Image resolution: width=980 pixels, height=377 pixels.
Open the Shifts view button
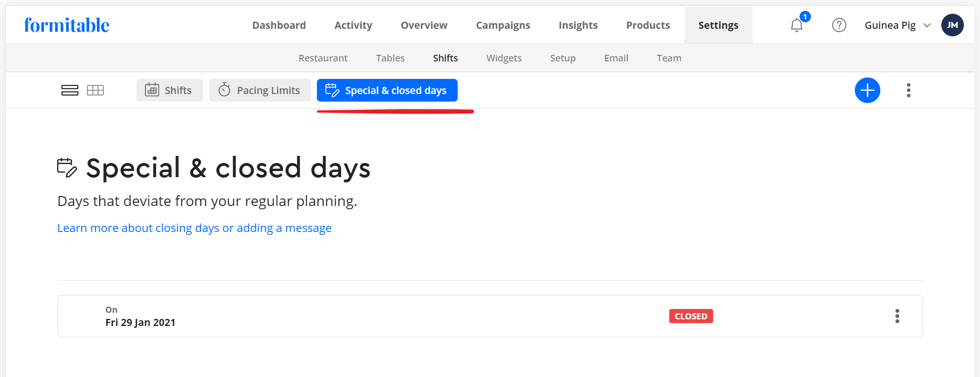point(170,90)
